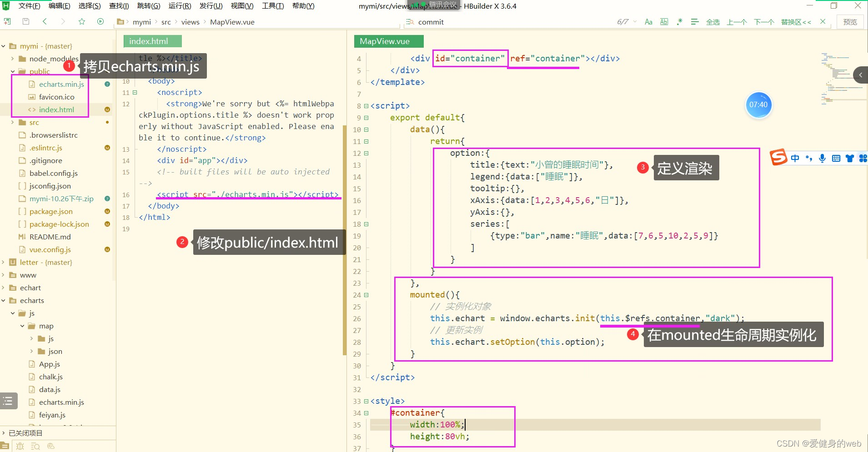Go forward with the right arrow toolbar icon
Screen dimensions: 868x452
pos(63,21)
